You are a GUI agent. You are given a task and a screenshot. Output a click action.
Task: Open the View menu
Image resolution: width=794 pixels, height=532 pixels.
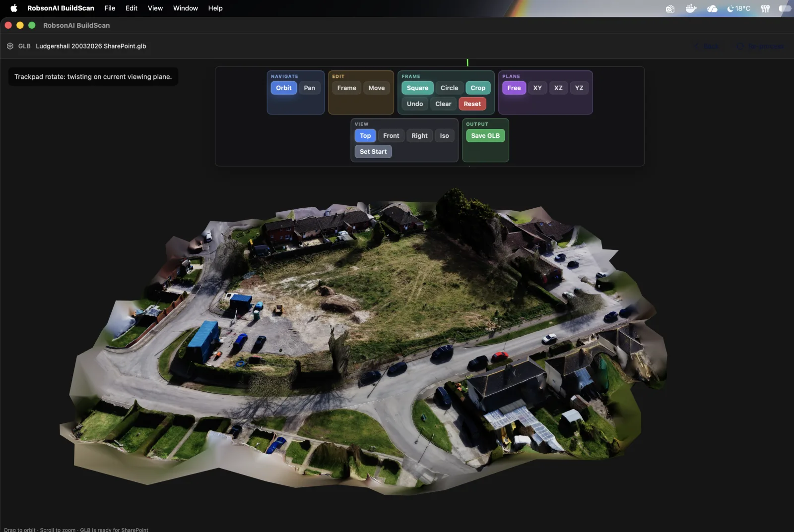click(x=155, y=8)
